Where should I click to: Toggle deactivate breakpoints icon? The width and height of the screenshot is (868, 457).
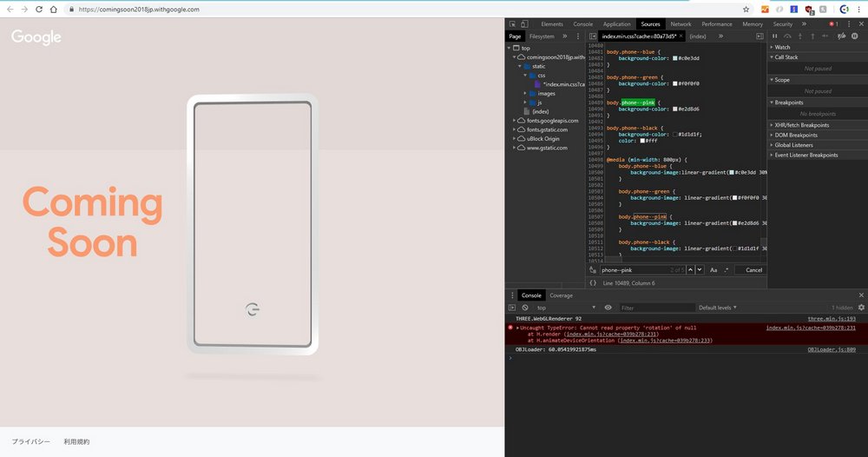pyautogui.click(x=841, y=36)
